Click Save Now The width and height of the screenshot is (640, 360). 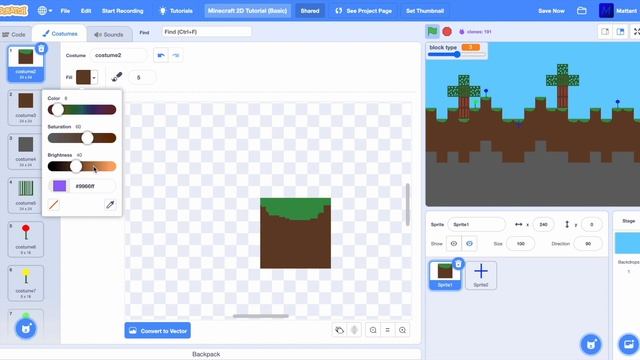click(551, 11)
